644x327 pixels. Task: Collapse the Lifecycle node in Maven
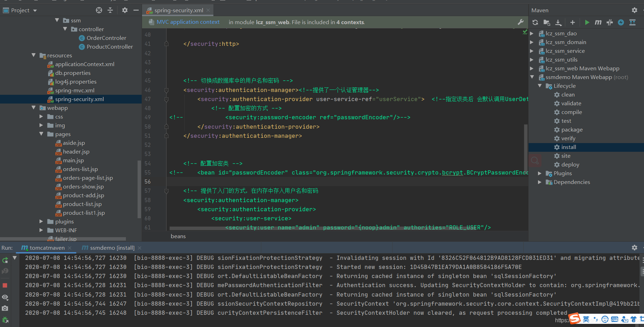tap(540, 86)
